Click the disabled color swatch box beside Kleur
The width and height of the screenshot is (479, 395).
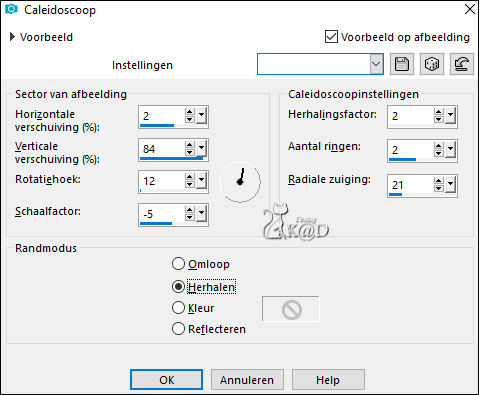[290, 309]
